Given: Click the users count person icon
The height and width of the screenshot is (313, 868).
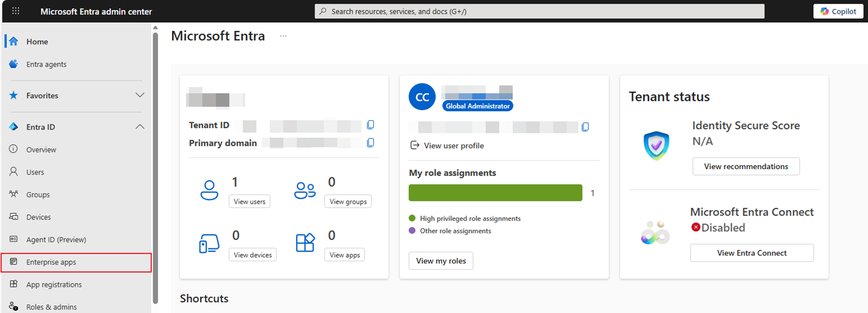Looking at the screenshot, I should [x=209, y=190].
